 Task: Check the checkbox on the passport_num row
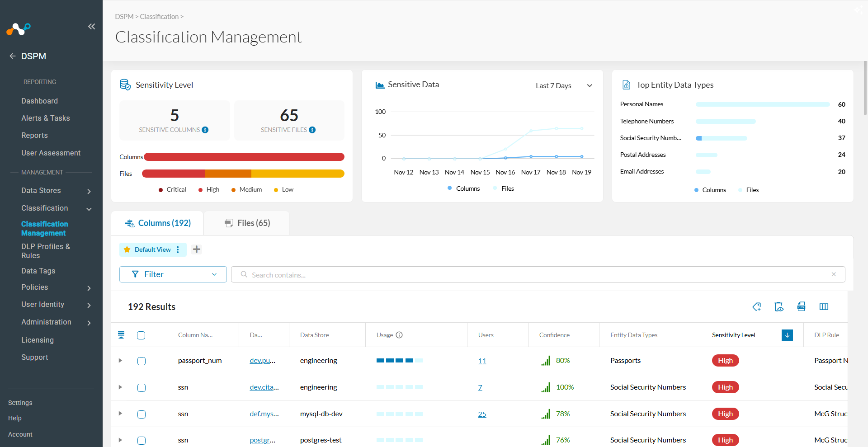click(141, 361)
